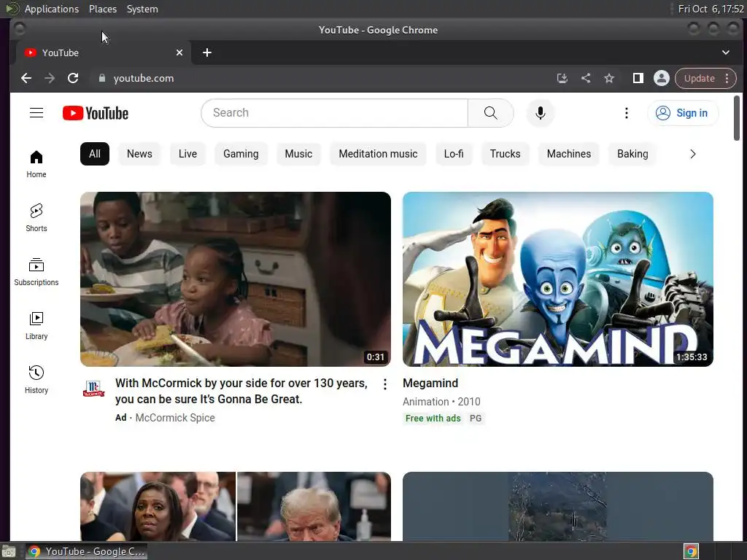The height and width of the screenshot is (560, 747).
Task: Open Chrome profile avatar menu
Action: (x=661, y=78)
